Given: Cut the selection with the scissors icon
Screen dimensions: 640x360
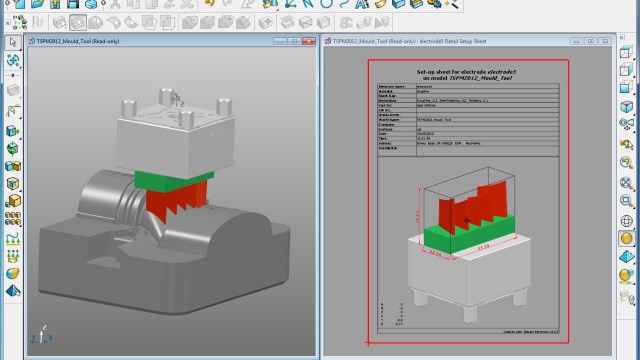Looking at the screenshot, I should [116, 4].
